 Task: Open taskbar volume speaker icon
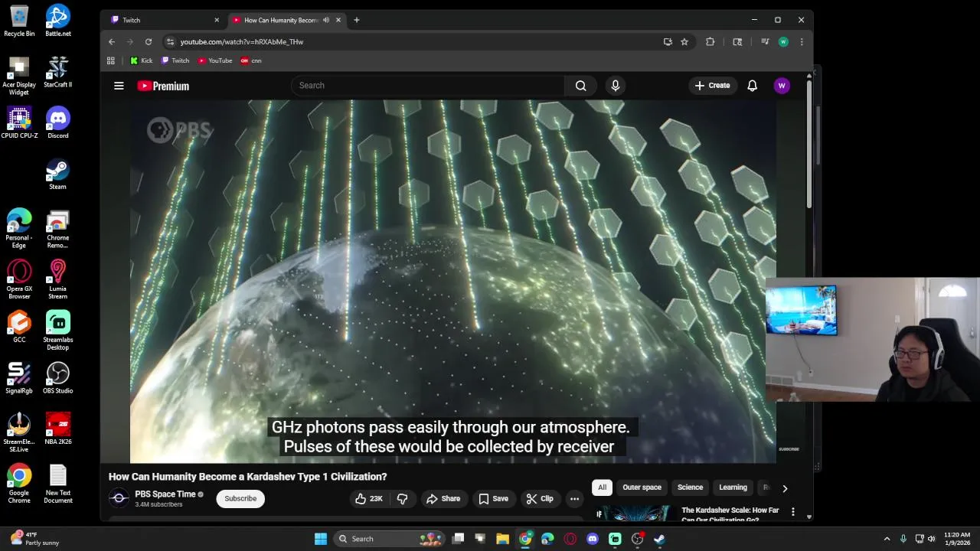click(x=932, y=539)
